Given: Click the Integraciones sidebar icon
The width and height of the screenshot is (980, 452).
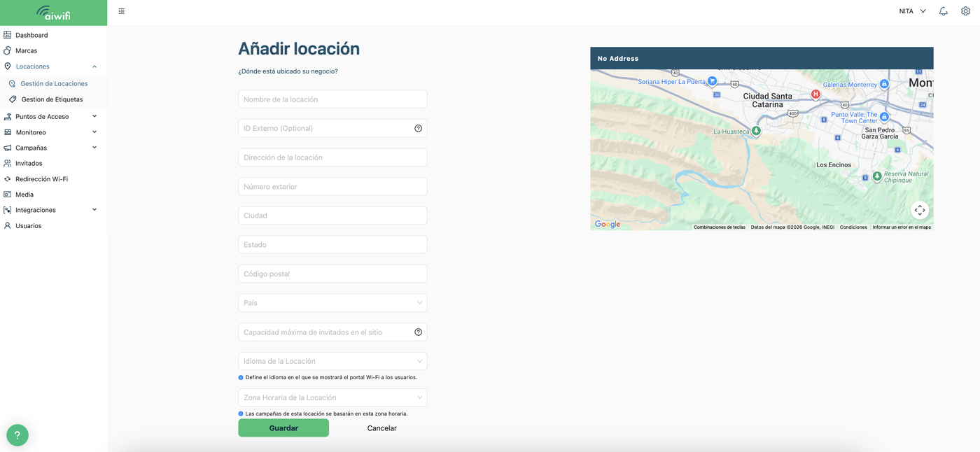Looking at the screenshot, I should 8,210.
